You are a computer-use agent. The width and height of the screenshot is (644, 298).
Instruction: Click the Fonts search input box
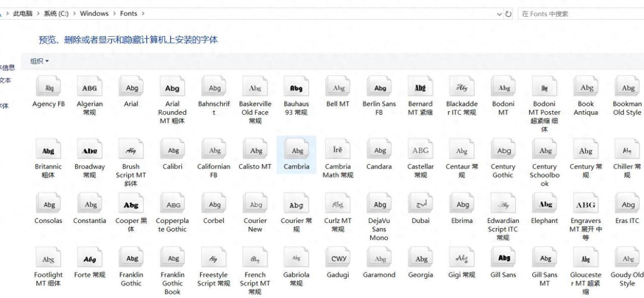click(579, 14)
